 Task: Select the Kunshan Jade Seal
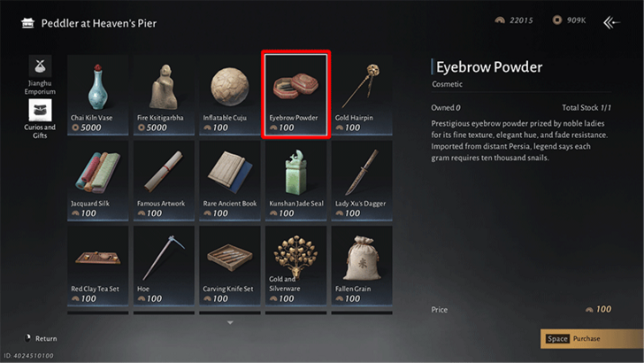pyautogui.click(x=295, y=181)
